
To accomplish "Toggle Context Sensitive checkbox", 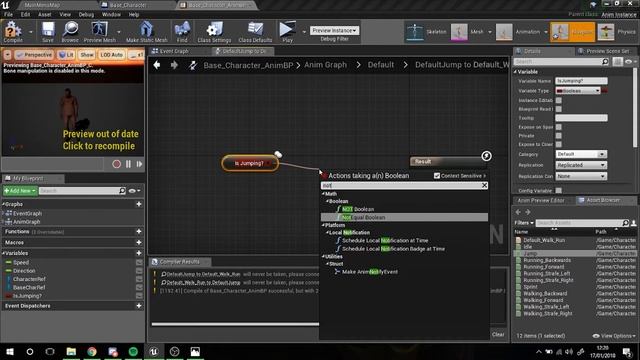I will [x=437, y=176].
